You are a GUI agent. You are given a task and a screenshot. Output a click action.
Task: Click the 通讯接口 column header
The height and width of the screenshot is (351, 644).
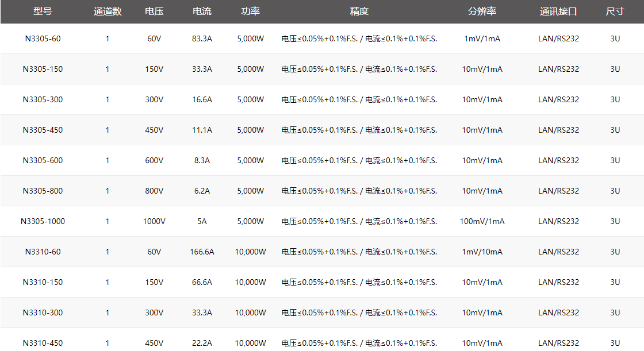(558, 11)
